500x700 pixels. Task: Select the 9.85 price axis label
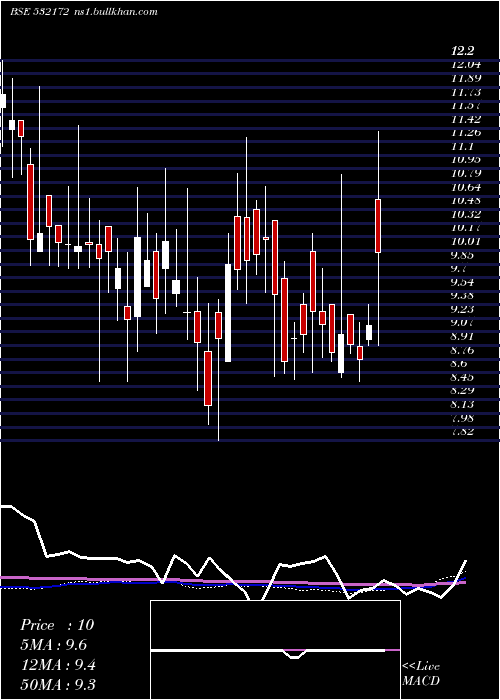[464, 255]
